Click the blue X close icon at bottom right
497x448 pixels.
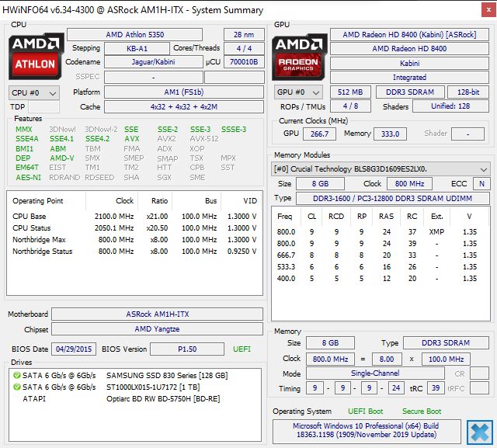click(480, 432)
